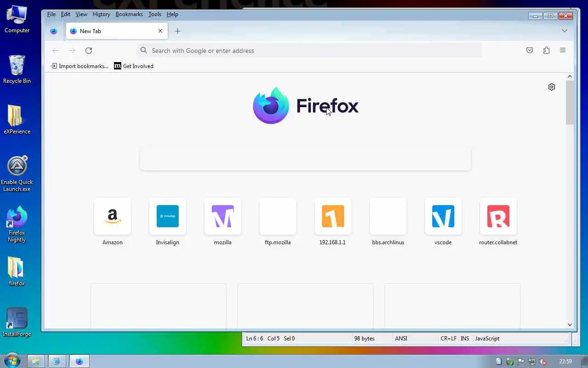Open the Tools menu
The image size is (588, 368).
click(155, 14)
